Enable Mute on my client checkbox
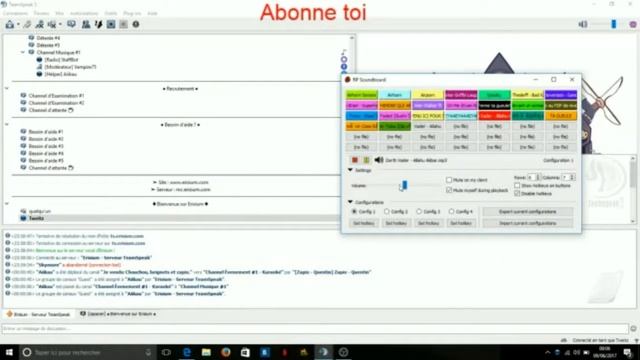640x360 pixels. (x=449, y=180)
